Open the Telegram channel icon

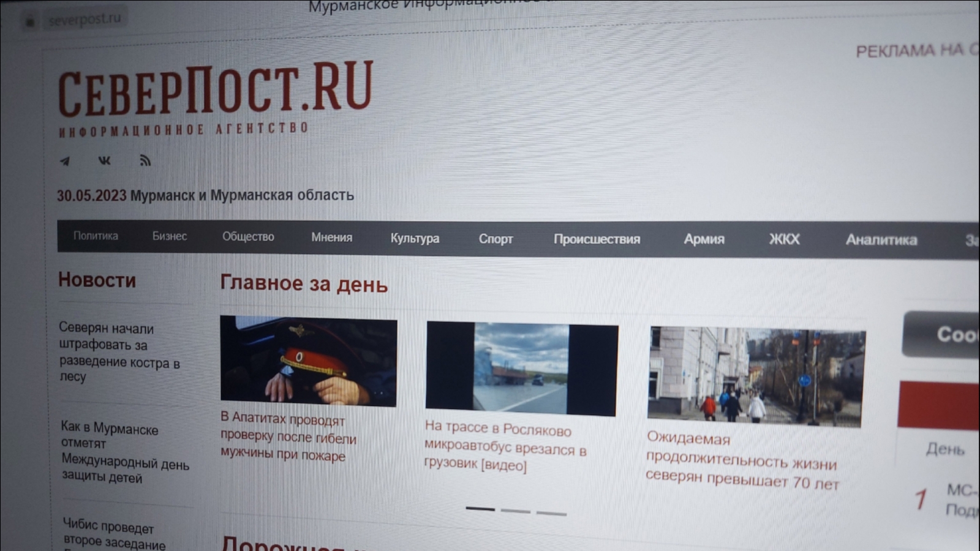65,161
